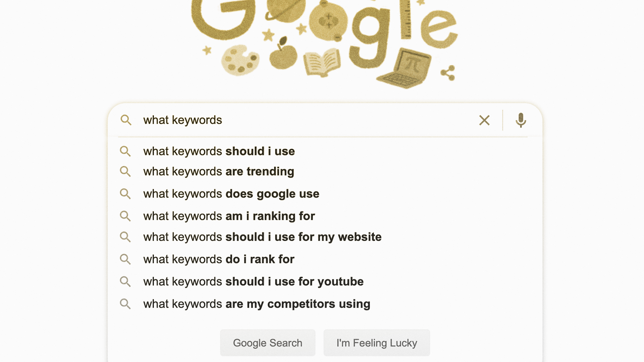The width and height of the screenshot is (644, 362).
Task: Share the Google doodle via share icon
Action: (448, 73)
